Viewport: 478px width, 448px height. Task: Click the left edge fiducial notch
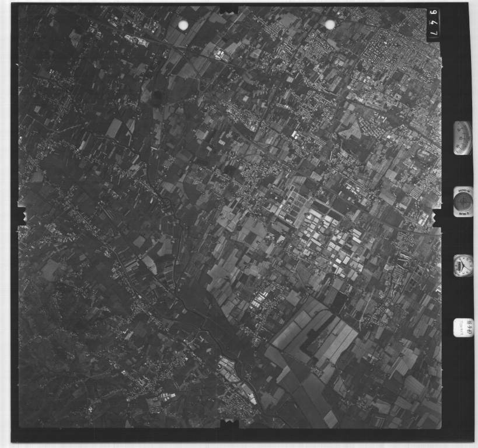22,216
